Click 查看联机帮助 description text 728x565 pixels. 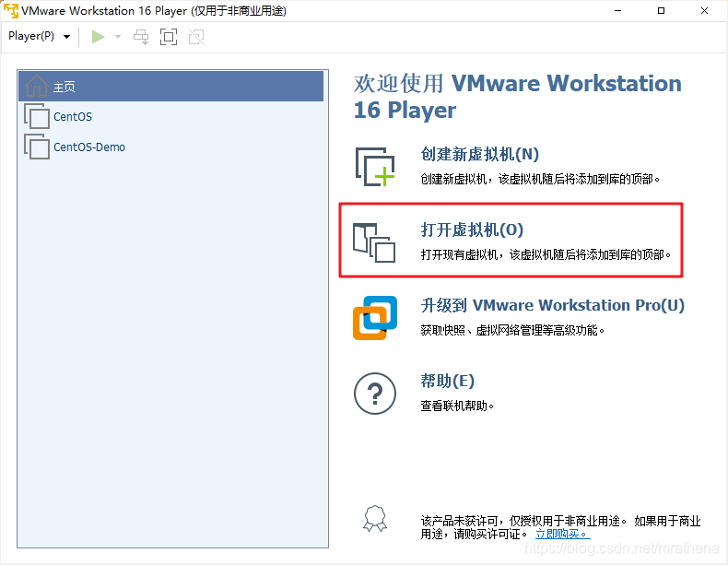(457, 406)
